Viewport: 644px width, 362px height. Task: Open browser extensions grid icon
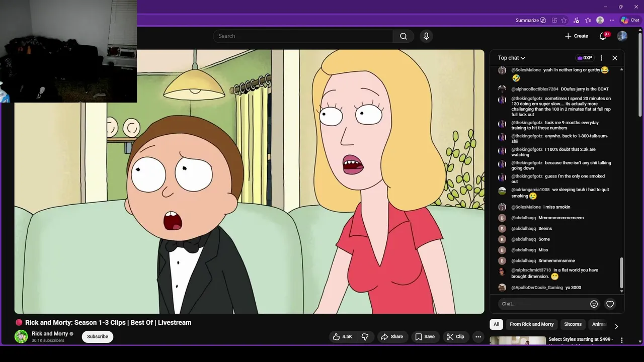554,20
